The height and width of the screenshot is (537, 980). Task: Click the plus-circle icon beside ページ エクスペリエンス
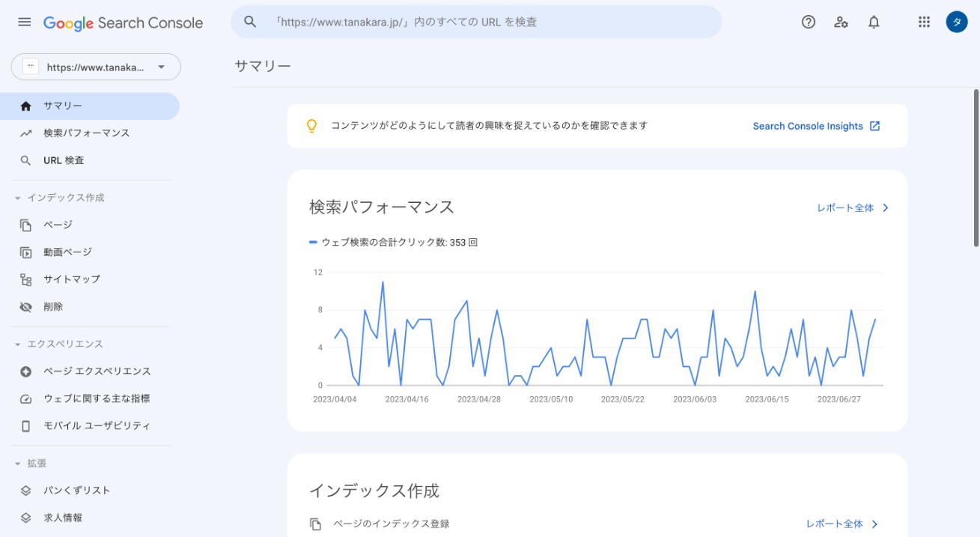tap(26, 371)
